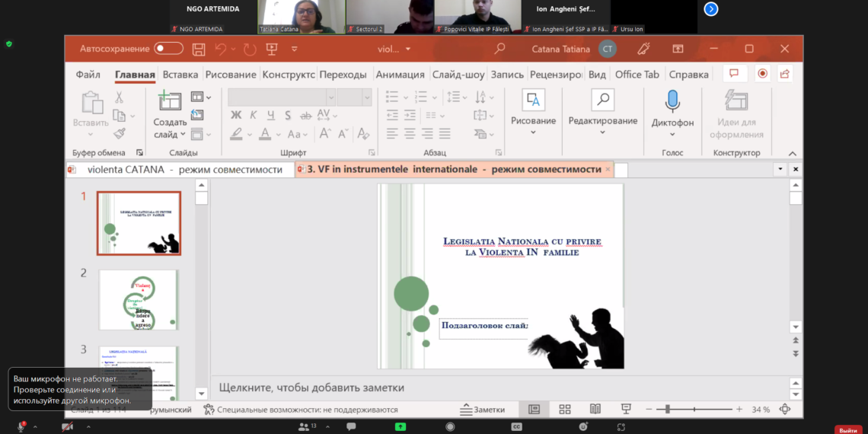Expand the Создать слайд dropdown arrow
This screenshot has width=868, height=434.
183,135
